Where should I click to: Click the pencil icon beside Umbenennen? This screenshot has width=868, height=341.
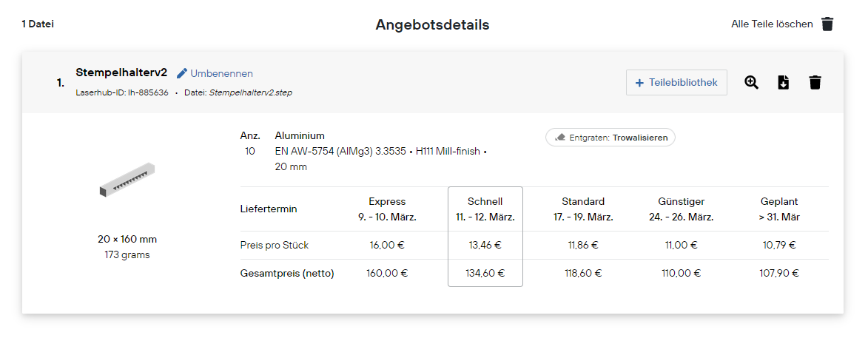[182, 73]
